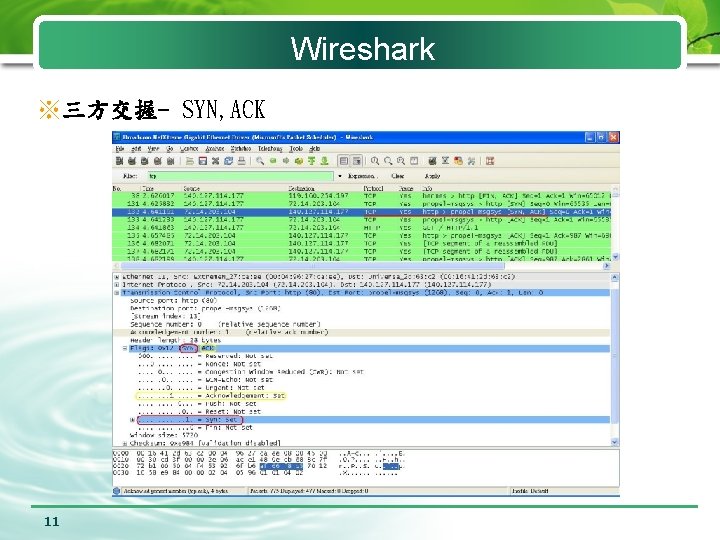720x540 pixels.
Task: Select the packet 134 row
Action: [361, 228]
